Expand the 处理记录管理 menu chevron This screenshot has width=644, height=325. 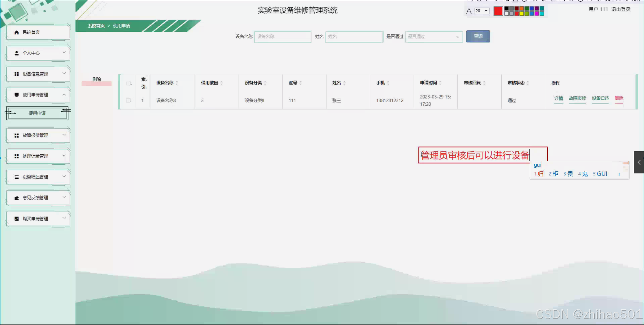click(x=64, y=156)
